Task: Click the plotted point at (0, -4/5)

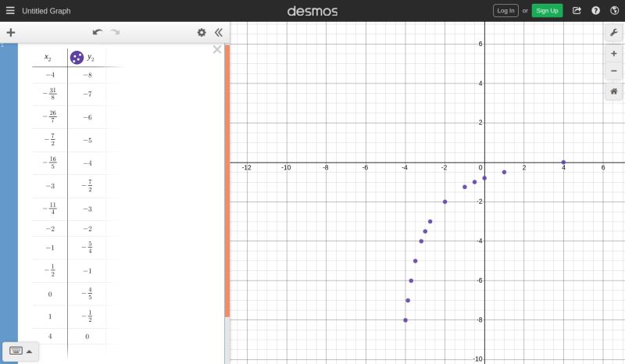Action: click(x=484, y=178)
